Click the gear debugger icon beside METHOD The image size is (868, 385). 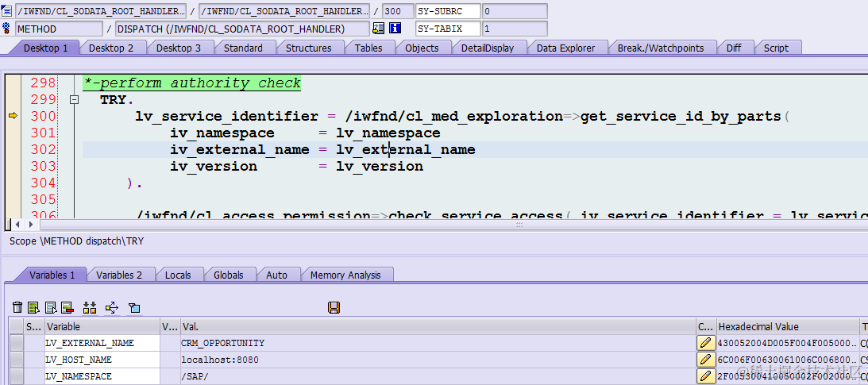click(x=7, y=29)
